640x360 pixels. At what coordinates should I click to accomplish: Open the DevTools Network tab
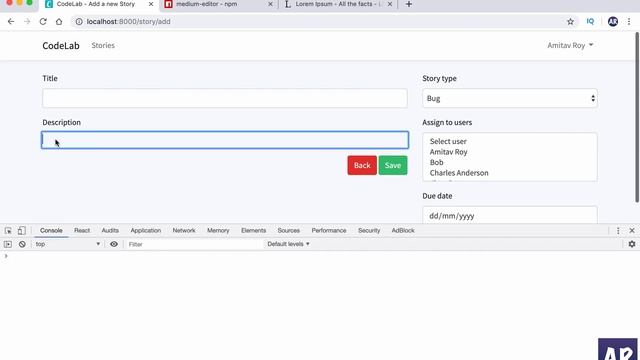pos(184,231)
